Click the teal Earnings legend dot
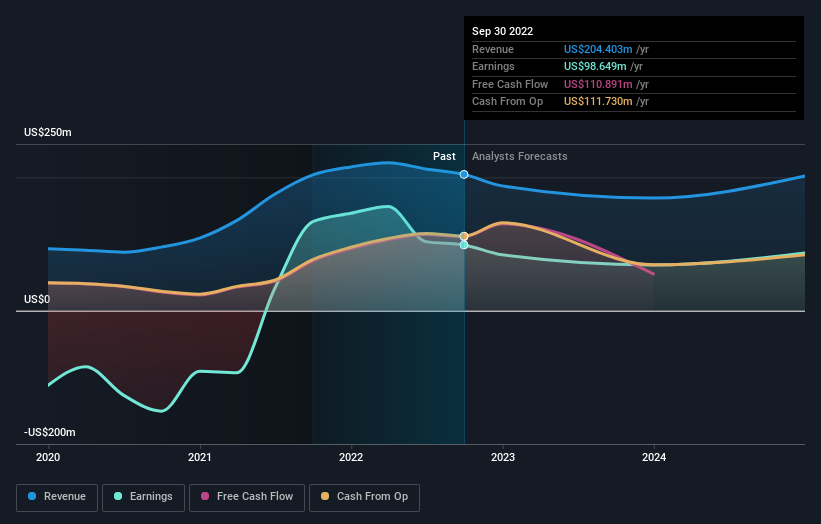This screenshot has height=524, width=821. pyautogui.click(x=118, y=496)
